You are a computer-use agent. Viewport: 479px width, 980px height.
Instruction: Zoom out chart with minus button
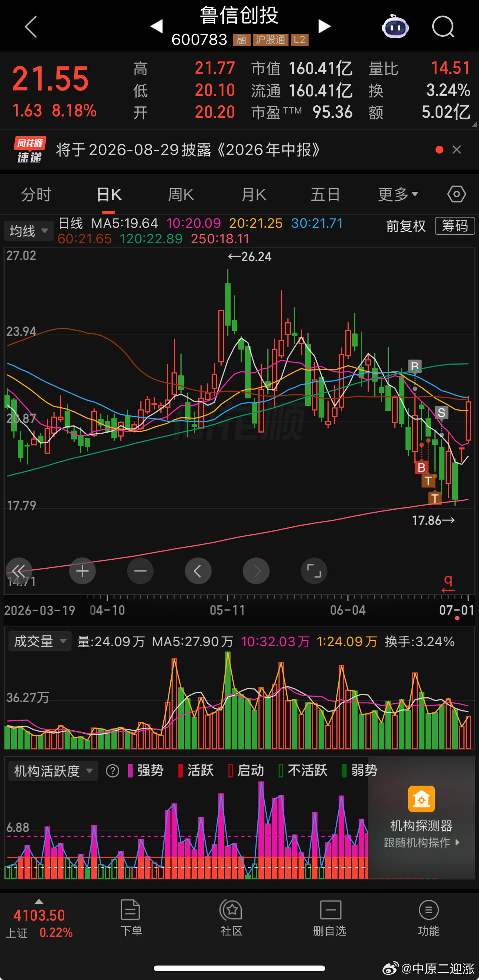(140, 570)
